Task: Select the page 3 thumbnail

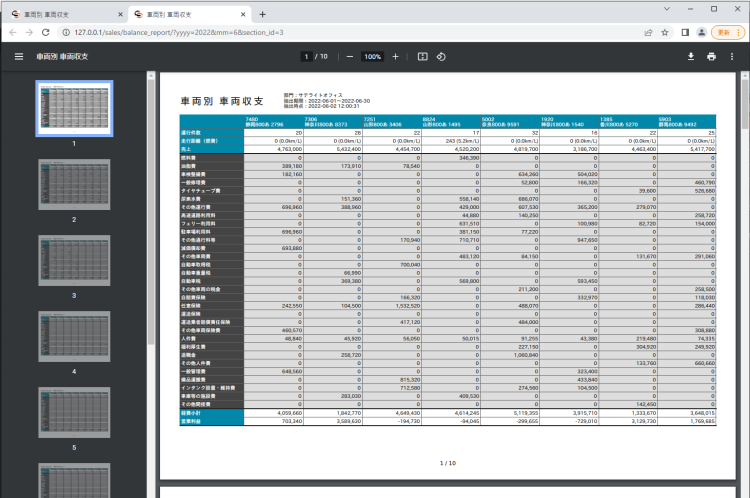Action: tap(73, 262)
